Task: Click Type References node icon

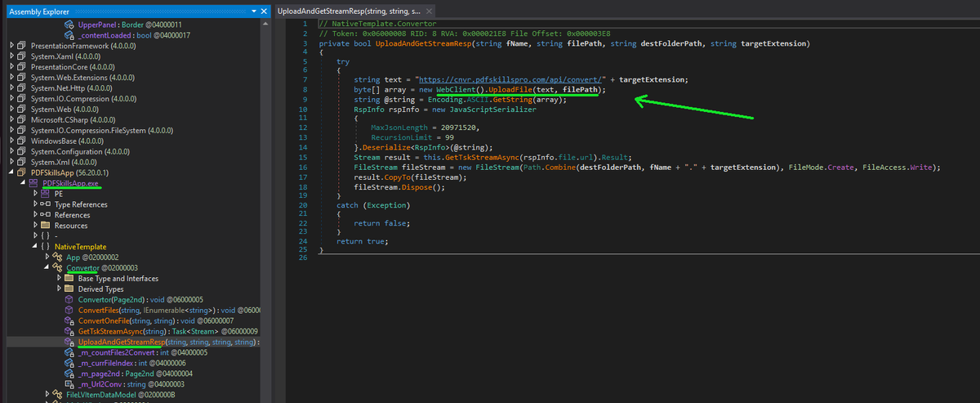Action: point(46,204)
